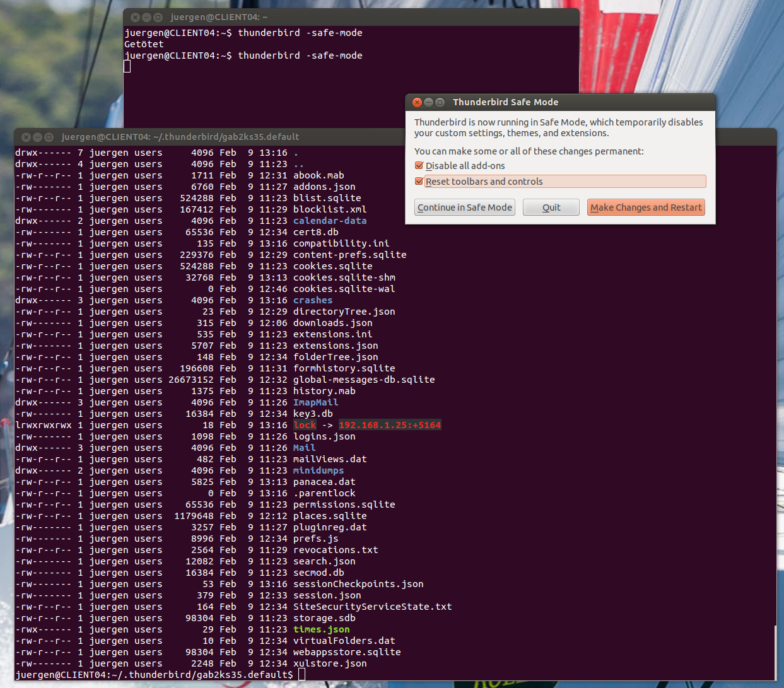Image resolution: width=784 pixels, height=688 pixels.
Task: Click the crashes directory entry
Action: (x=313, y=300)
